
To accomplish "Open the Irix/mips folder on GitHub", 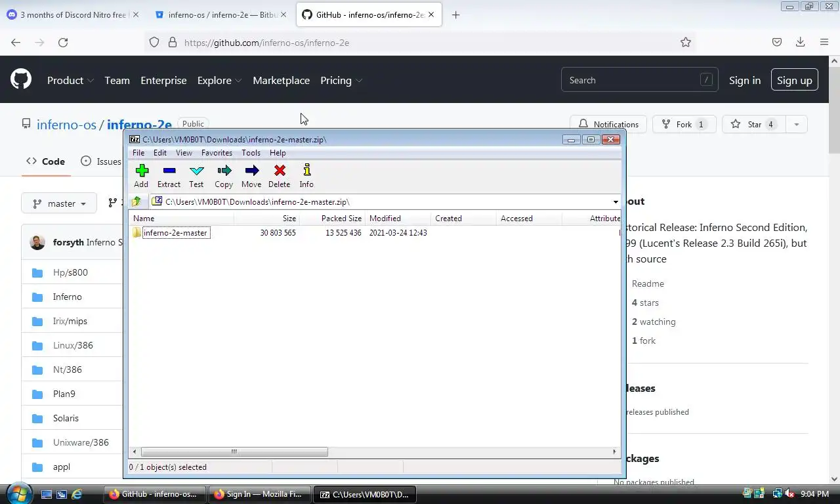I will 70,321.
